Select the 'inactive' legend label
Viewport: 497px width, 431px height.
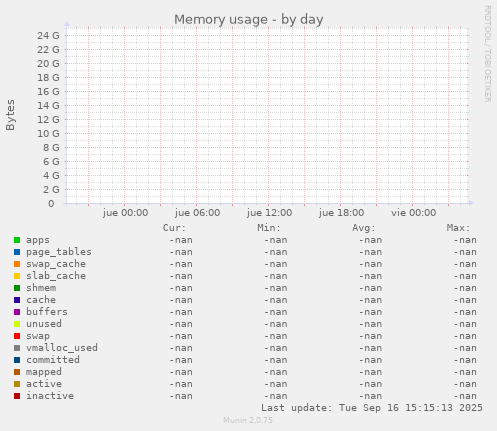50,396
